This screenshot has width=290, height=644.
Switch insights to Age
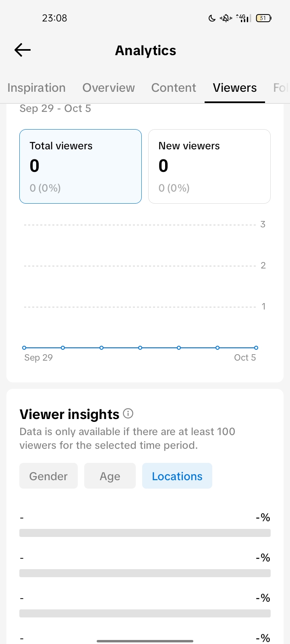point(110,476)
